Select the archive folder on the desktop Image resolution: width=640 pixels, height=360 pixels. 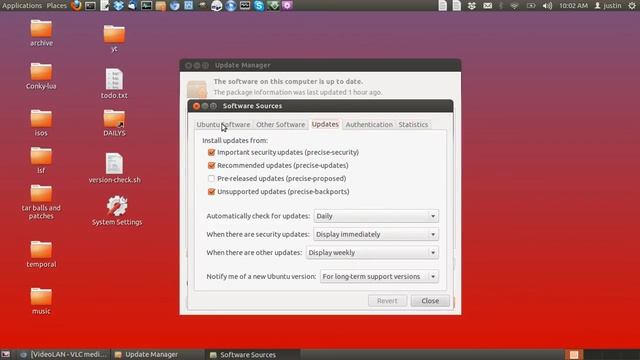click(x=41, y=33)
